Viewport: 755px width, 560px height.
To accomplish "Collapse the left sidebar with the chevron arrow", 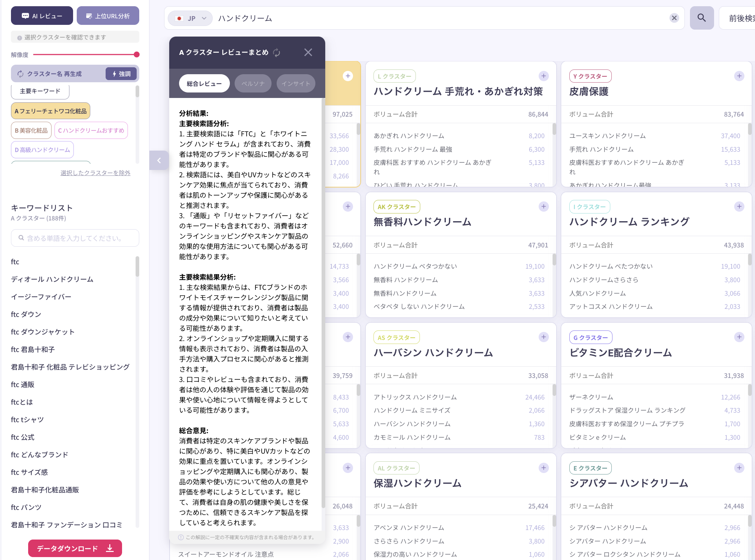I will point(159,160).
